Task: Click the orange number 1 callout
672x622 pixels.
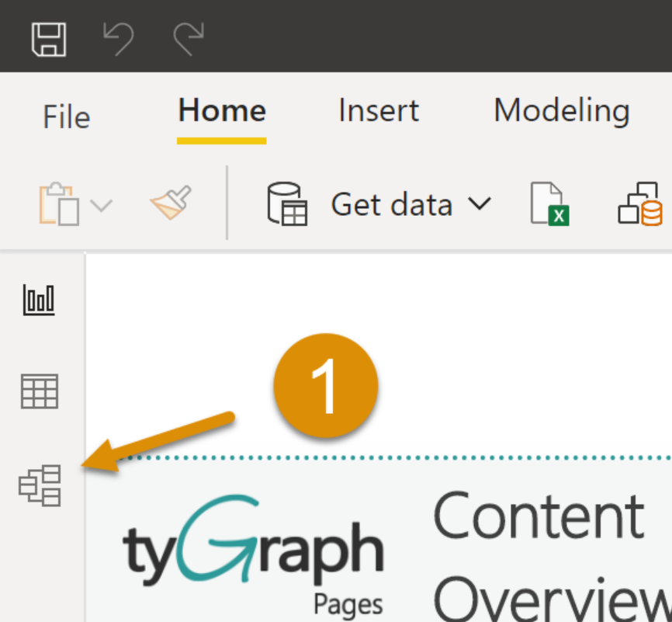Action: coord(326,386)
